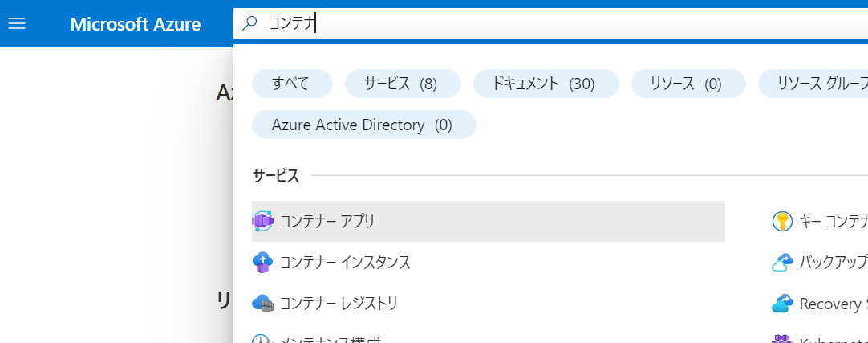Click the コンテナー レジストリ icon

(262, 304)
